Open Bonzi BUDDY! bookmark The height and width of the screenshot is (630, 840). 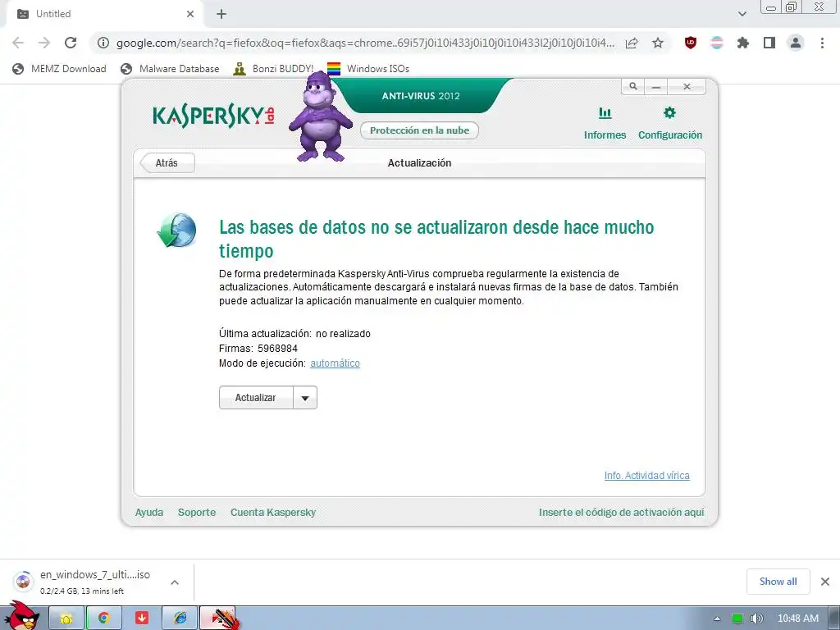click(x=274, y=69)
